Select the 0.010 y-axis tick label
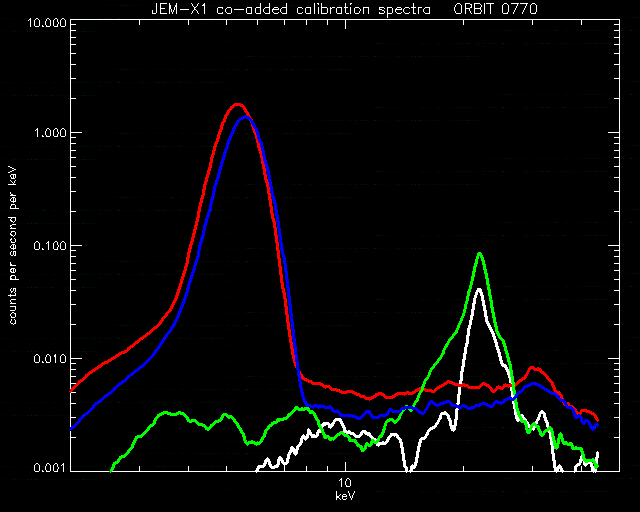The width and height of the screenshot is (640, 512). coord(50,359)
